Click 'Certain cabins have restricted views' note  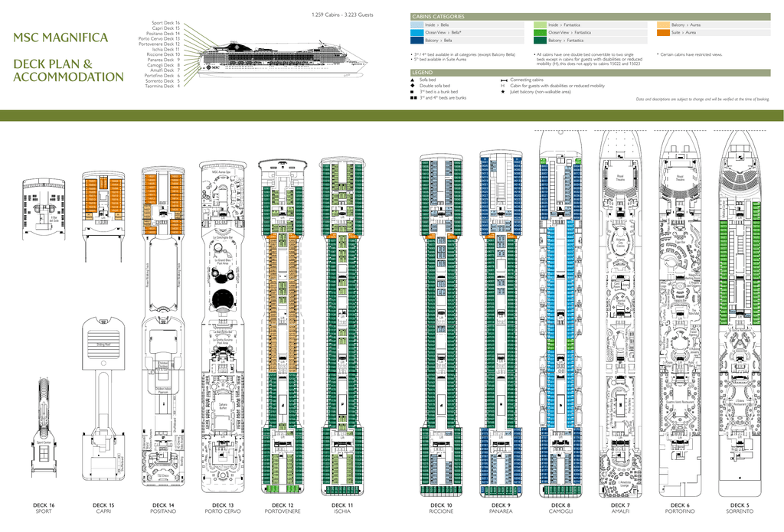coord(690,54)
